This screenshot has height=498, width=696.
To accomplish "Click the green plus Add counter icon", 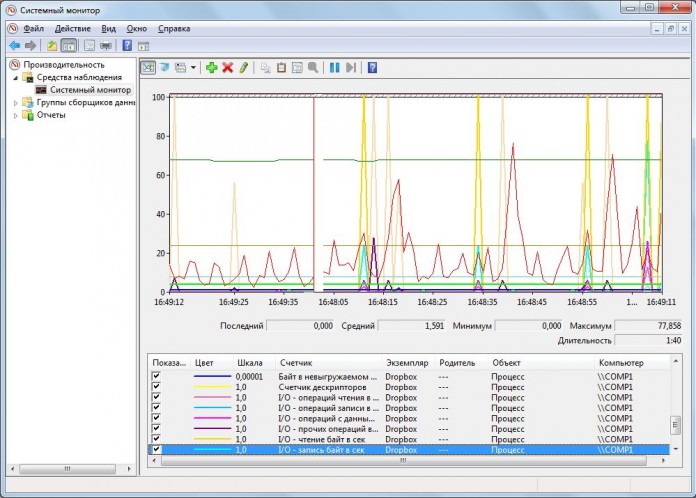I will coord(211,68).
